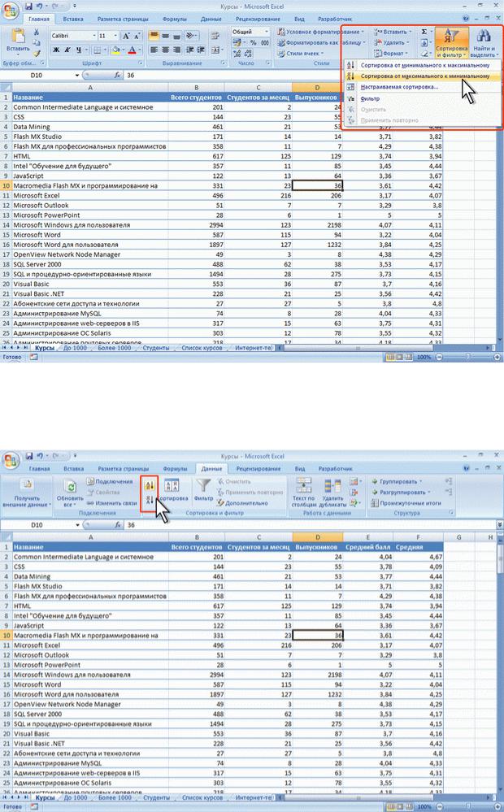Image resolution: width=504 pixels, height=812 pixels.
Task: Click the Paste (Вставить) clipboard icon on Home ribbon
Action: click(x=18, y=37)
